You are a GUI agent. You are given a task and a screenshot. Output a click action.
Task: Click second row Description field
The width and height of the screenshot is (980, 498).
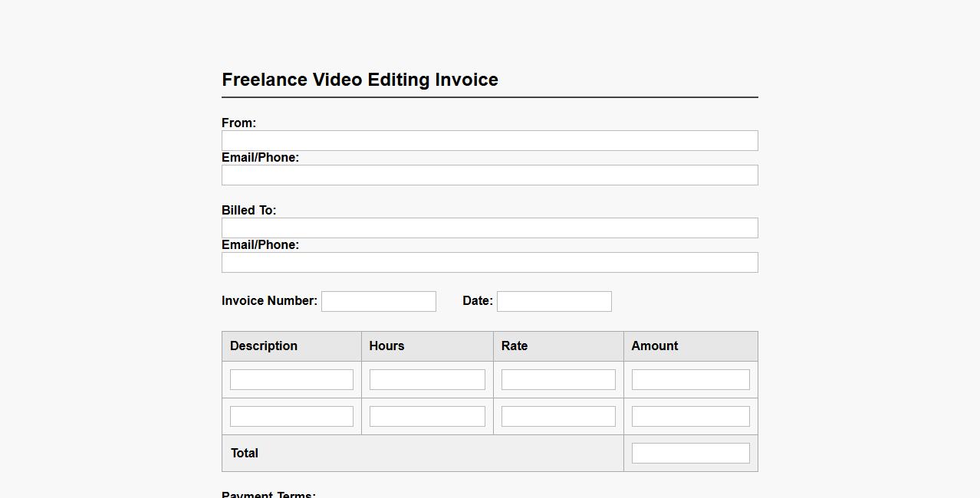tap(291, 416)
